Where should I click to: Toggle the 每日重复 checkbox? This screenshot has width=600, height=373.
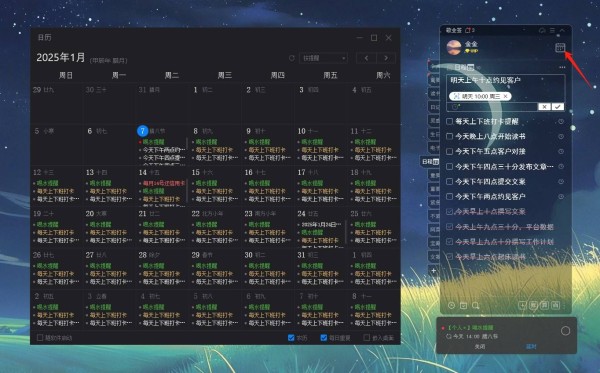tap(323, 338)
